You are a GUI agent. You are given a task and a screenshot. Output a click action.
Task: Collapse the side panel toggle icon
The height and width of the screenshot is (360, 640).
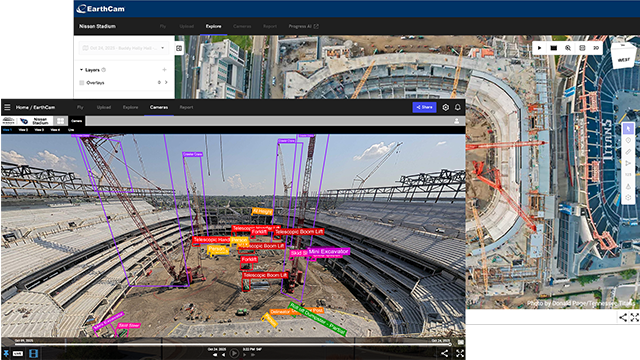(x=179, y=48)
